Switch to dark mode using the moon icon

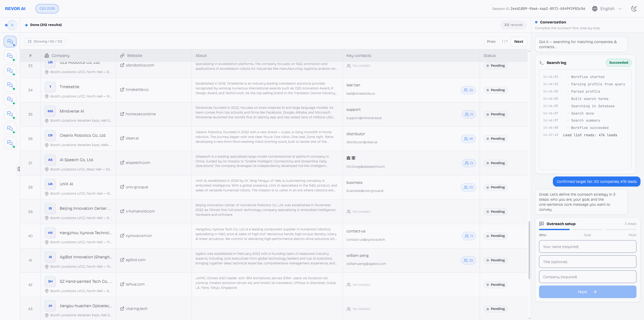click(x=634, y=8)
